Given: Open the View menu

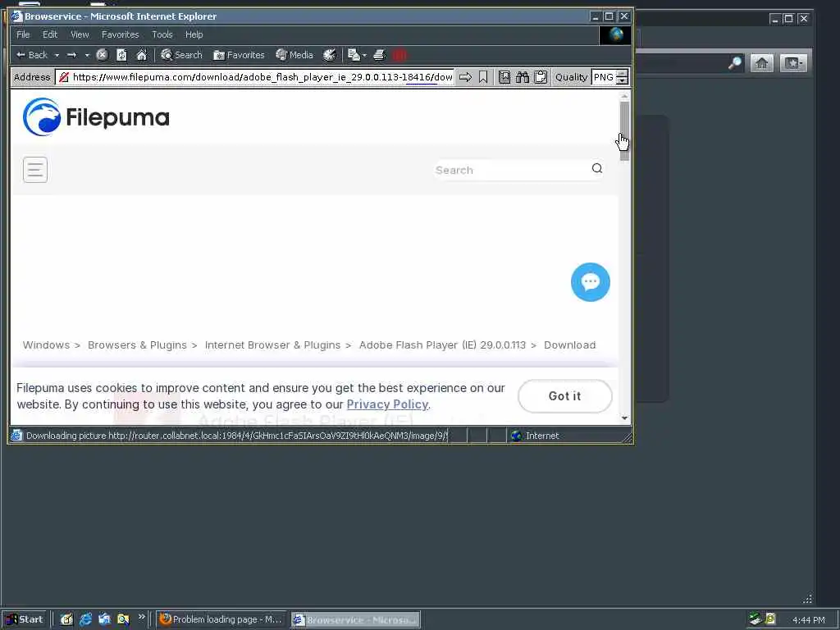Looking at the screenshot, I should (x=80, y=34).
